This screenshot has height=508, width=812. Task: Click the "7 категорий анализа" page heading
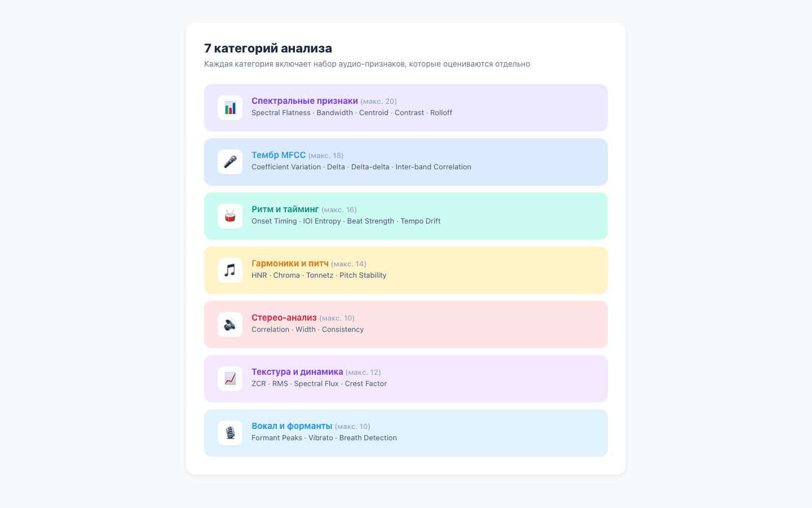(x=268, y=49)
